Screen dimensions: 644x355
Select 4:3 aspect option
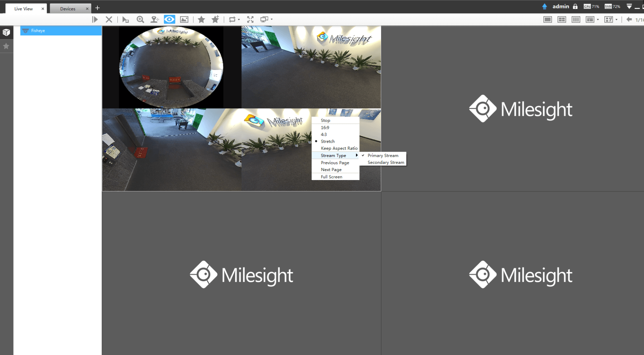tap(335, 135)
